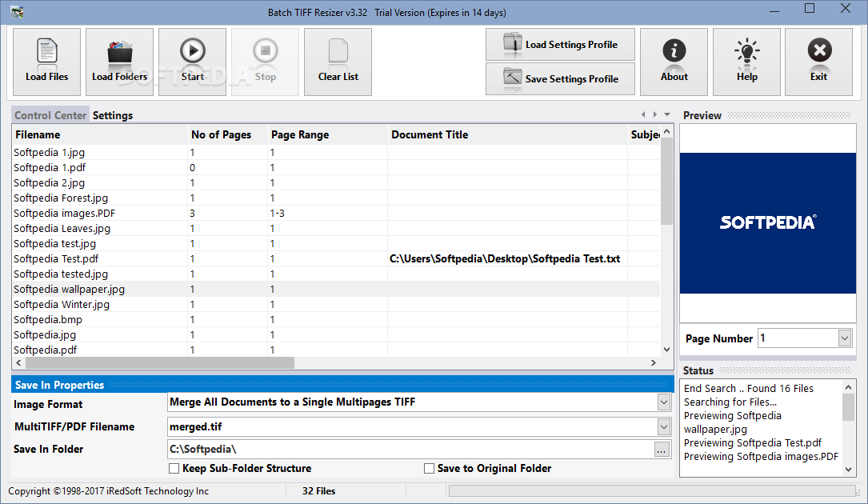Select the Softpedia 1.pdf row
868x504 pixels.
336,167
